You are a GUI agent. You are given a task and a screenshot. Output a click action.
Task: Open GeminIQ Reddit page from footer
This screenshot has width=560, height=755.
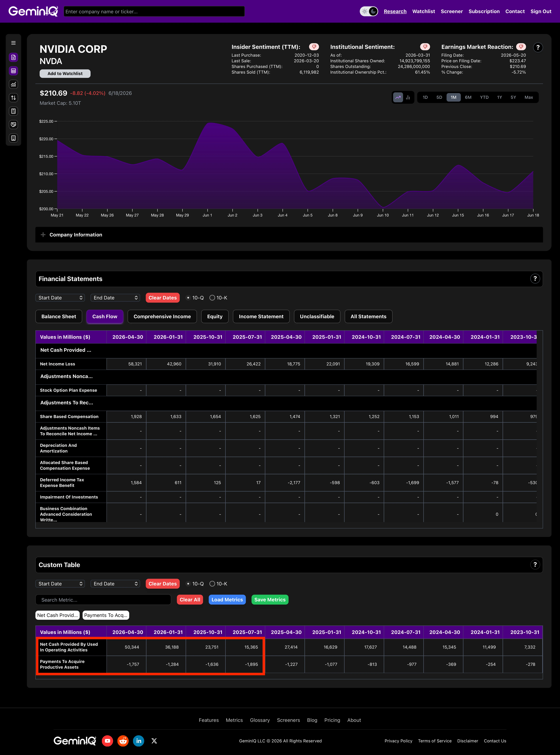tap(123, 741)
